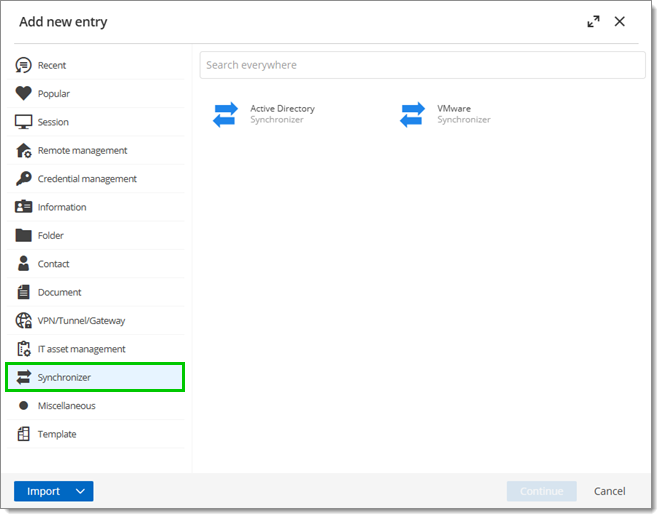Click the Add new entry dialog title
The height and width of the screenshot is (519, 662).
coord(63,22)
